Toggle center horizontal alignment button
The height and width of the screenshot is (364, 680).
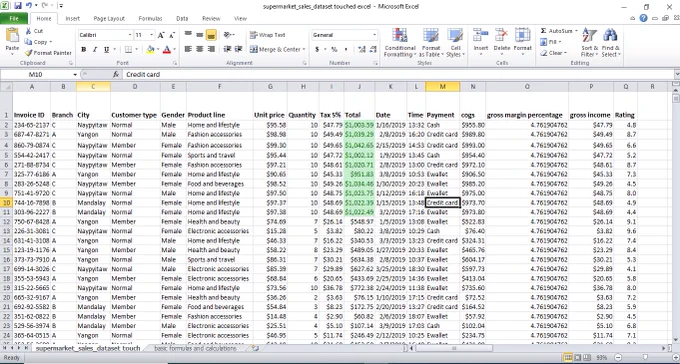[199, 49]
